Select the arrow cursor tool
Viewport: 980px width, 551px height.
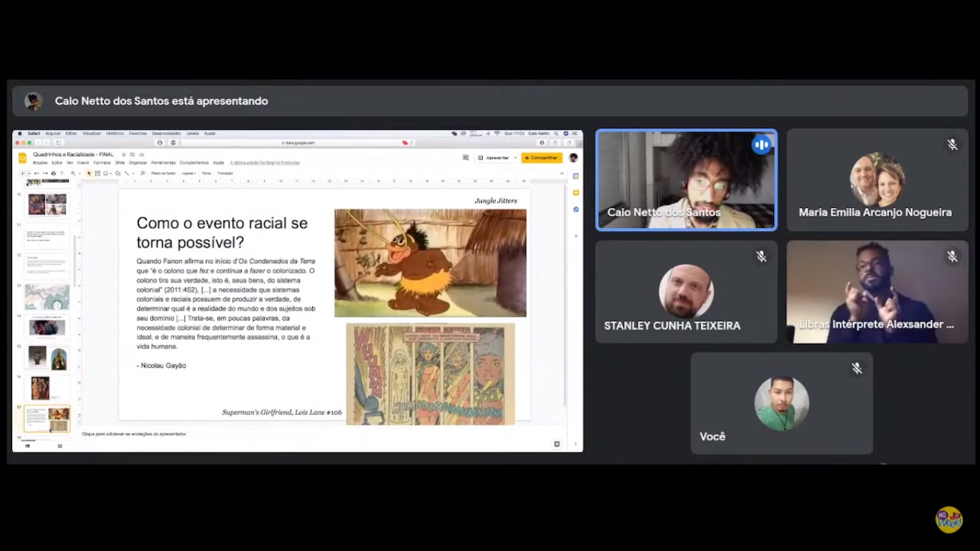tap(89, 174)
